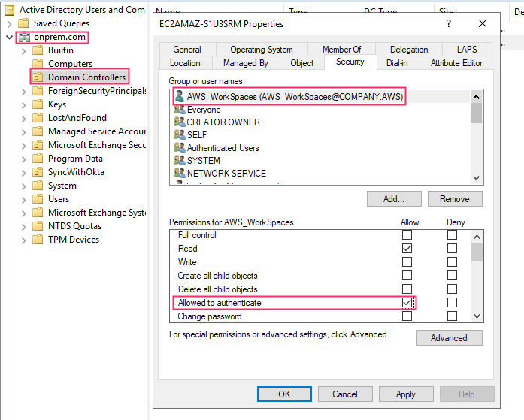Click the AWS_WorkSpaces user icon
Viewport: 524px width, 420px height.
180,96
